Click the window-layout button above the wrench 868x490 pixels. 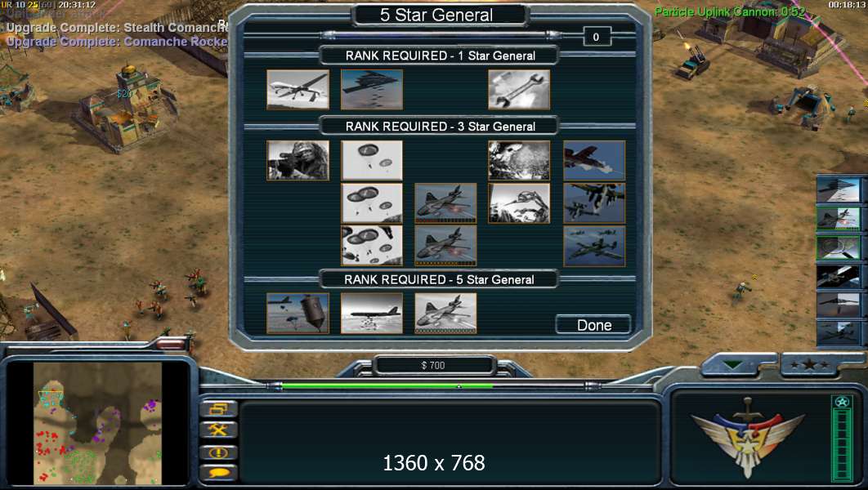(219, 408)
